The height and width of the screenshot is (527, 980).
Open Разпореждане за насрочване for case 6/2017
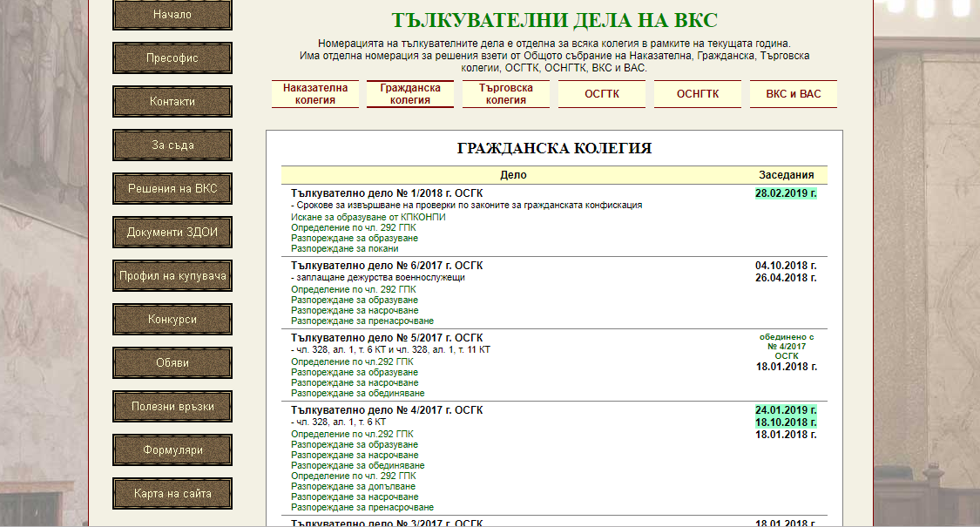(355, 311)
